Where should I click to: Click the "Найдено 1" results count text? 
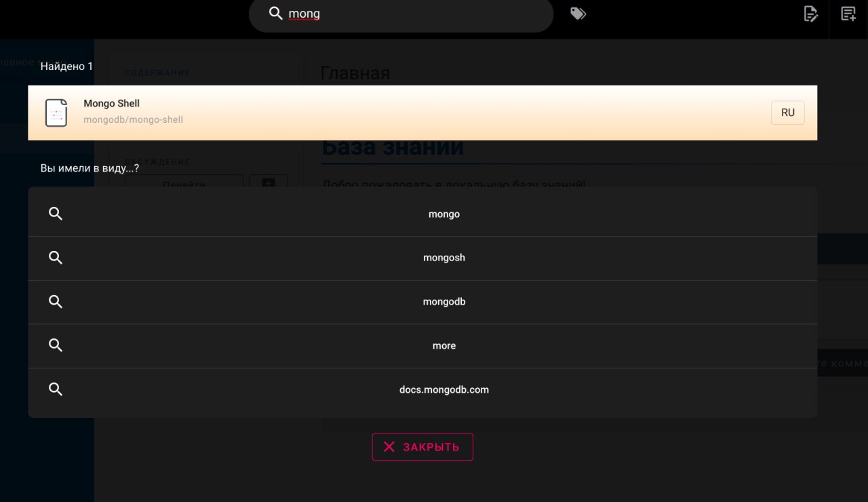coord(66,66)
